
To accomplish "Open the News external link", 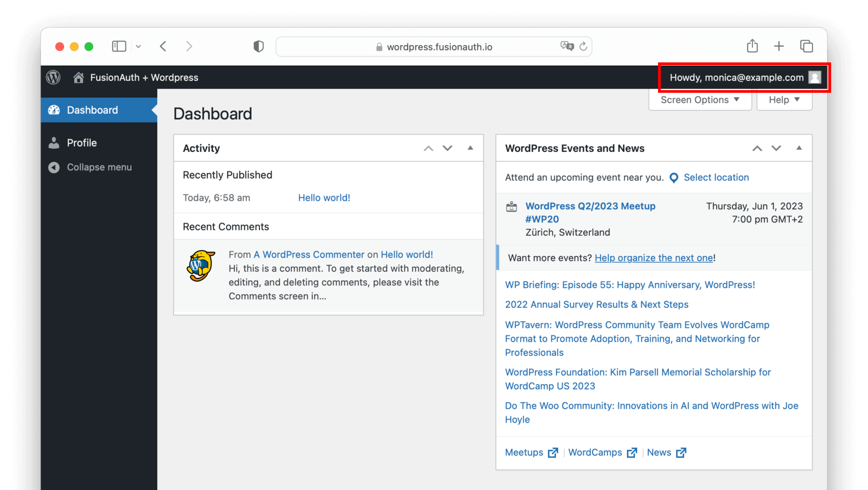I will point(667,453).
